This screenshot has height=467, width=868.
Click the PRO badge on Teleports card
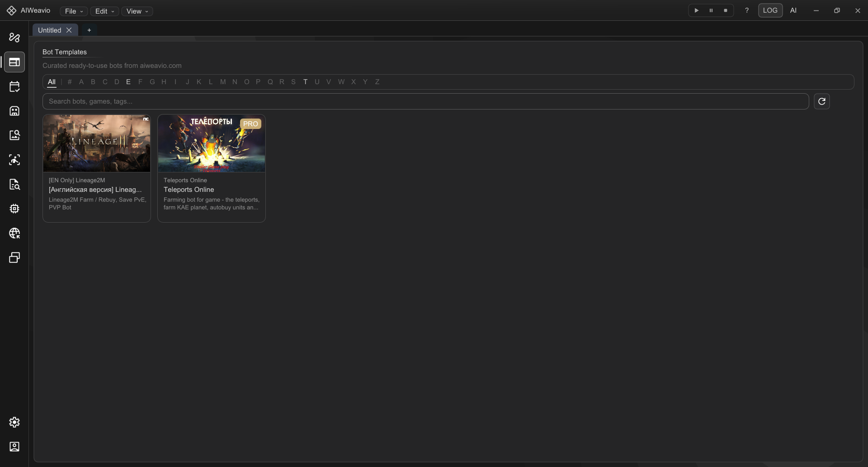coord(250,124)
